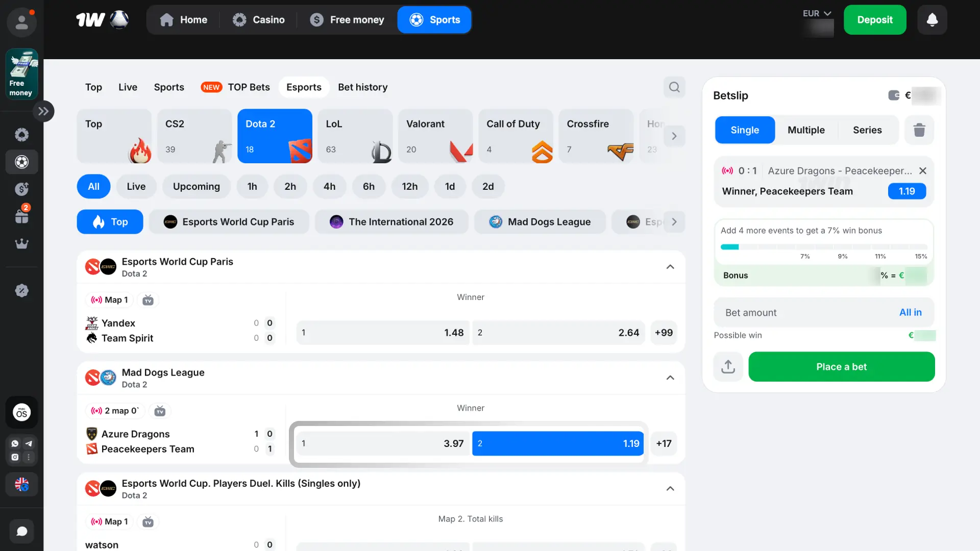Click the green Deposit button
Viewport: 980px width, 551px height.
click(875, 20)
